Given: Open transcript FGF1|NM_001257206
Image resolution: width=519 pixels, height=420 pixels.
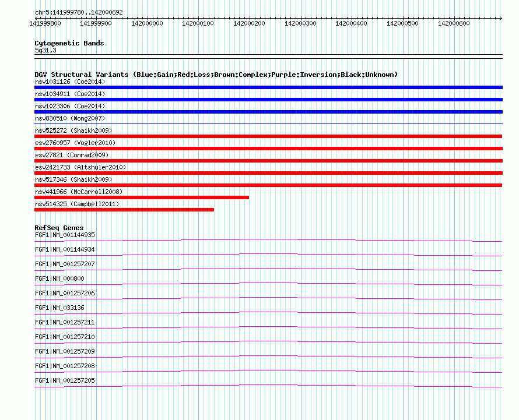Looking at the screenshot, I should tap(65, 294).
